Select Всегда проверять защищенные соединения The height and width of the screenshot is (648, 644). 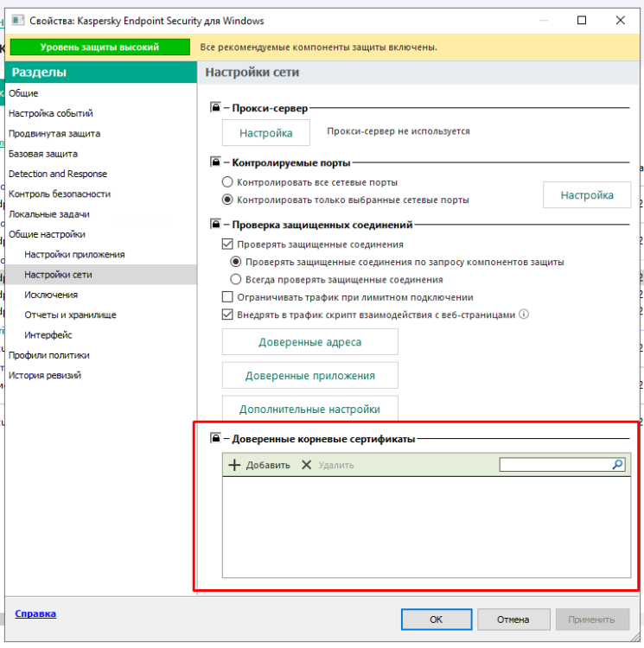tap(236, 279)
